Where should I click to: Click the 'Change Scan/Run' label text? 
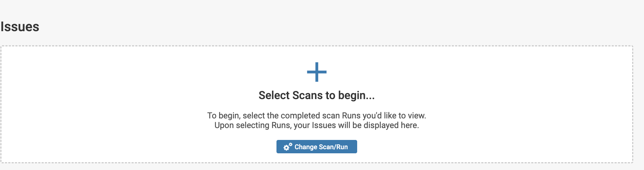click(x=321, y=147)
